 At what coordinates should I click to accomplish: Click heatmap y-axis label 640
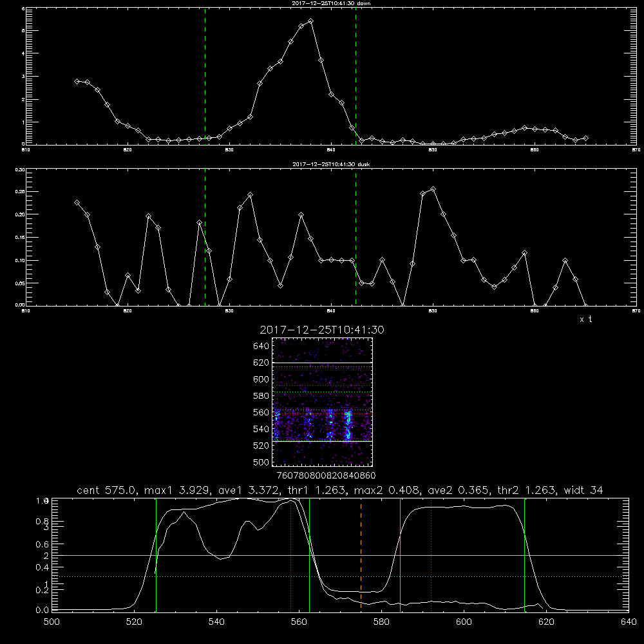pyautogui.click(x=261, y=346)
